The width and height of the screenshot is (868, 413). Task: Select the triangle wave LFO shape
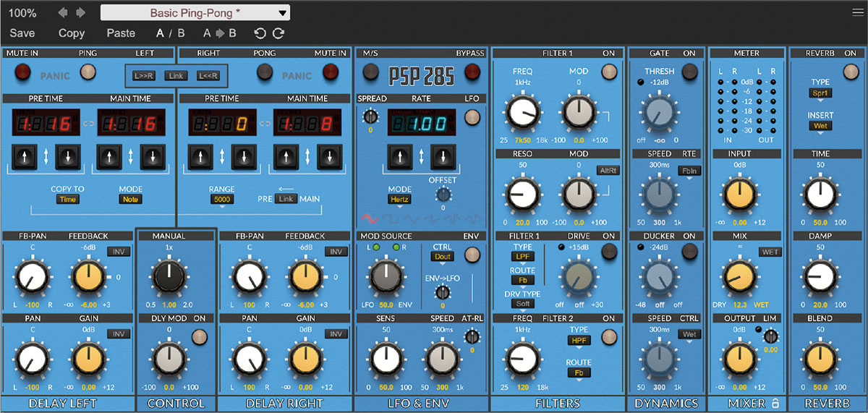411,217
